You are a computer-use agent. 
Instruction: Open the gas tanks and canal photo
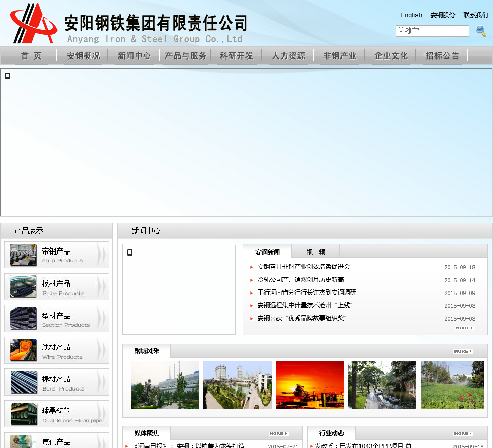click(x=237, y=385)
